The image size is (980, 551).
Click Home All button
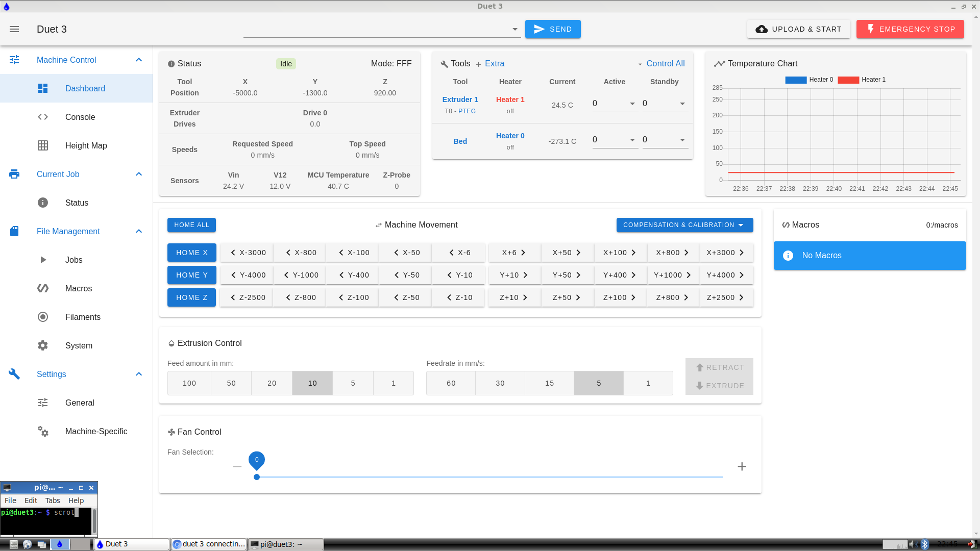tap(191, 225)
